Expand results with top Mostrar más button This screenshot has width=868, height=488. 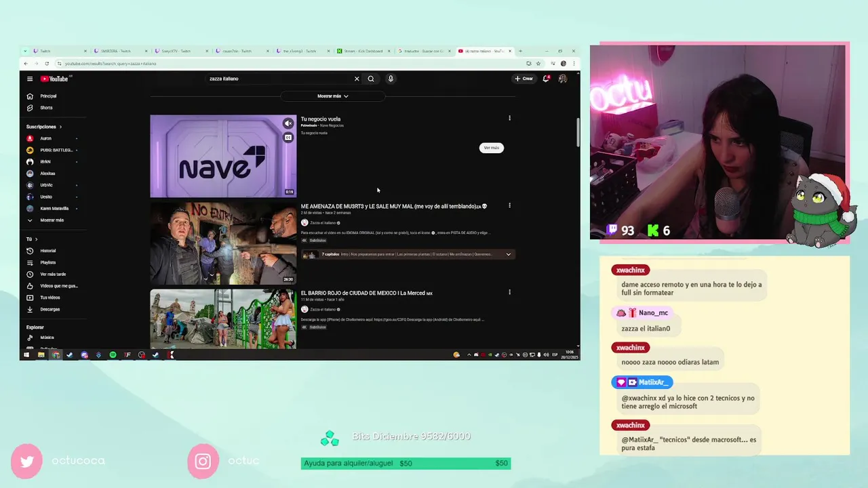tap(333, 96)
